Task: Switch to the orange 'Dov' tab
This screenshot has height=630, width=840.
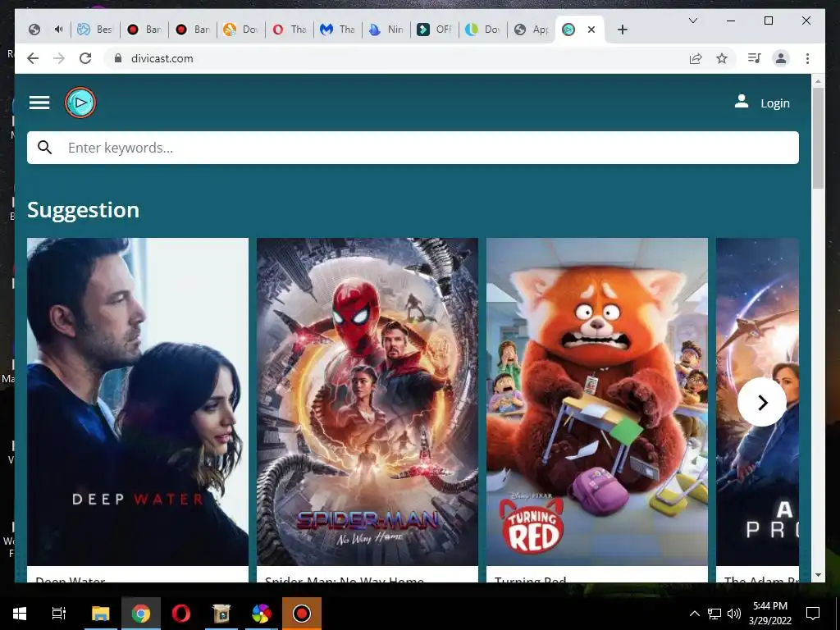Action: click(240, 30)
